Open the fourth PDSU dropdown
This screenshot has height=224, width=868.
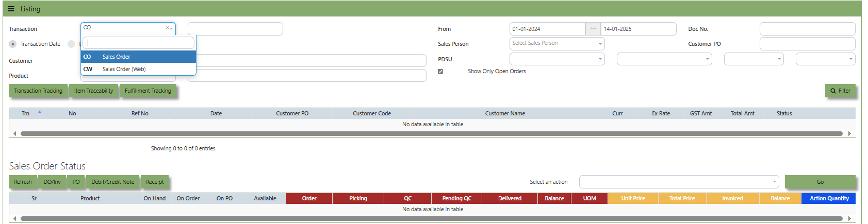(x=826, y=59)
